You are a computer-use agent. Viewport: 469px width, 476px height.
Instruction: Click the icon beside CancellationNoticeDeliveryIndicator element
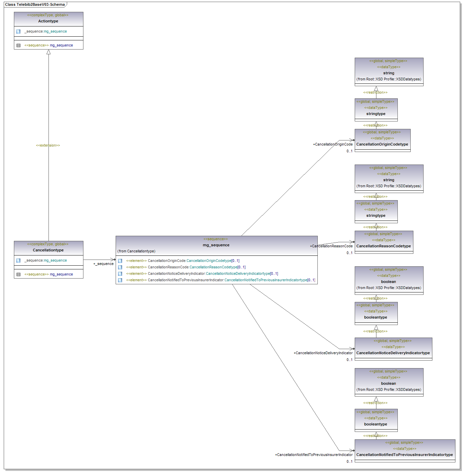tap(120, 274)
